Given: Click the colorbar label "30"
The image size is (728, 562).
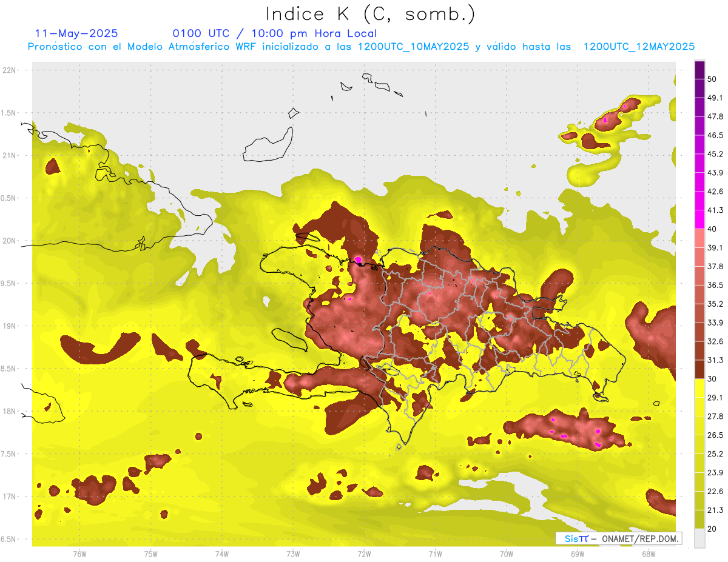Looking at the screenshot, I should coord(713,379).
